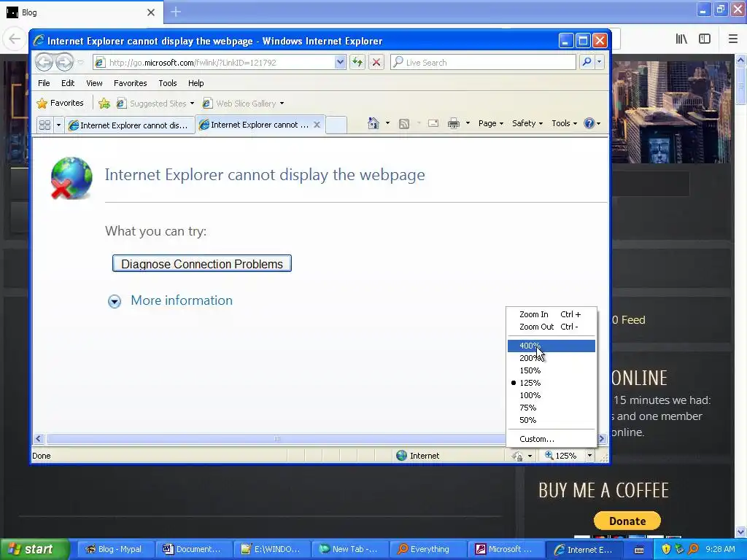The image size is (747, 560).
Task: Open Firefox hamburger menu
Action: click(733, 39)
